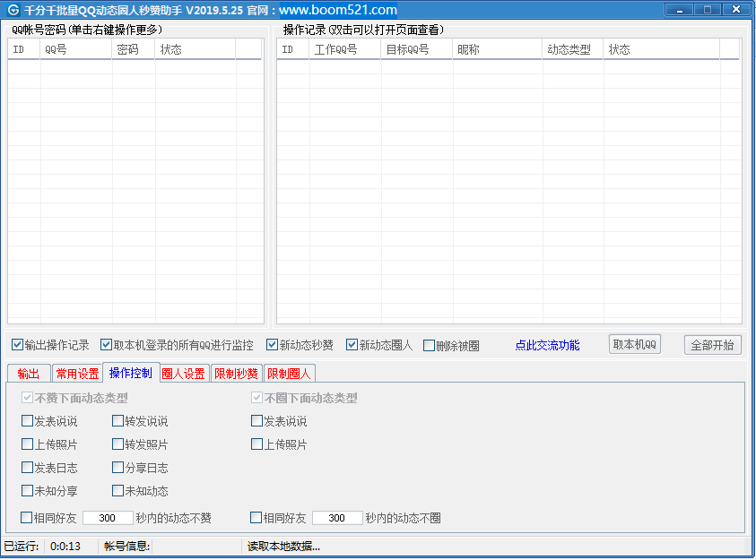Click 昵称 column header
The height and width of the screenshot is (560, 756).
[498, 49]
